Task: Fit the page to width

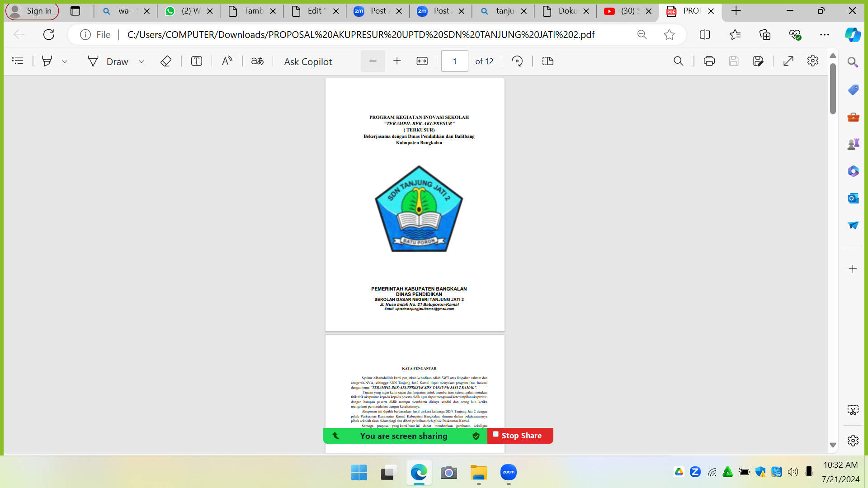Action: coord(422,61)
